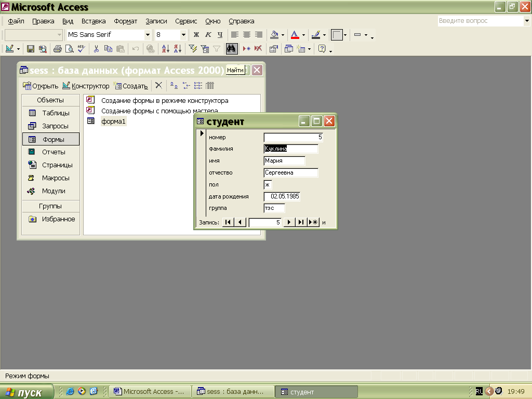Open the Правка menu
This screenshot has width=532, height=399.
pos(43,21)
